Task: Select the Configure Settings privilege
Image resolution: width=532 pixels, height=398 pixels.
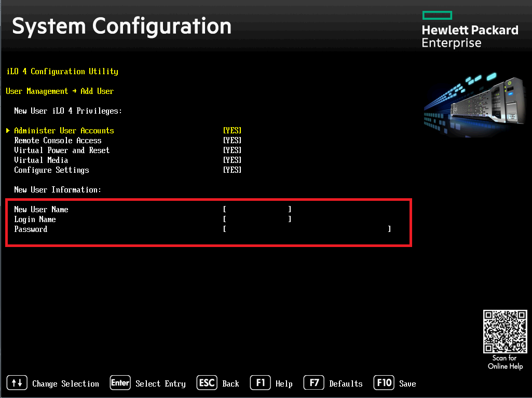Action: coord(51,170)
